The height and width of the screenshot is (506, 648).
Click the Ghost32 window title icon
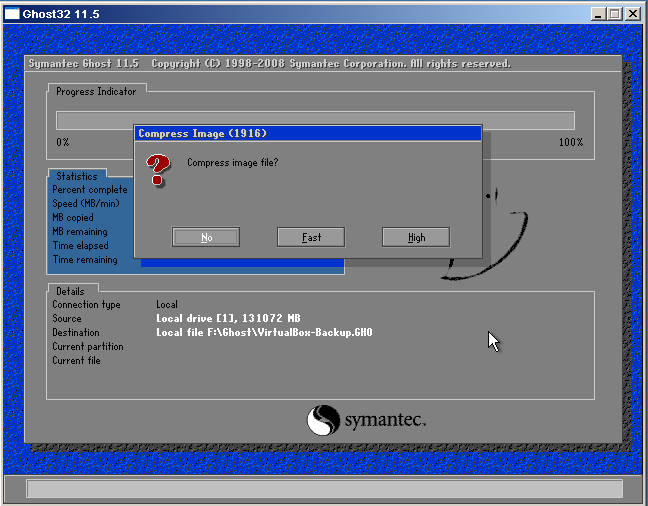[x=12, y=14]
